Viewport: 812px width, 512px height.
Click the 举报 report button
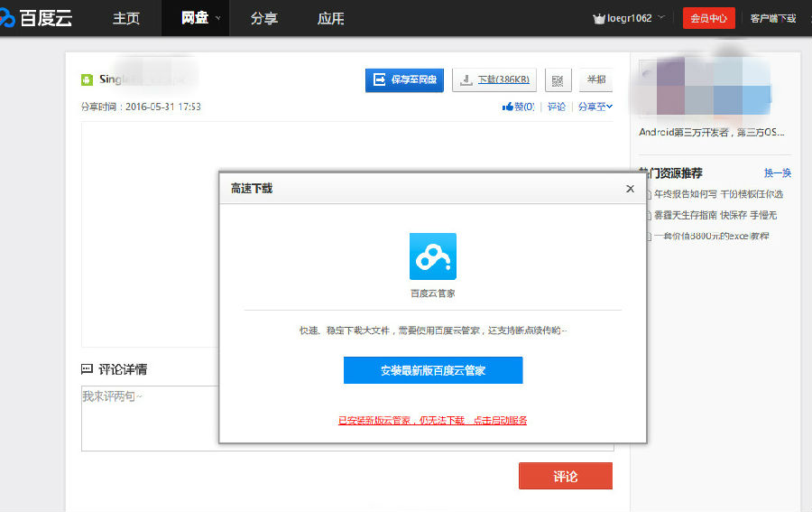tap(596, 79)
